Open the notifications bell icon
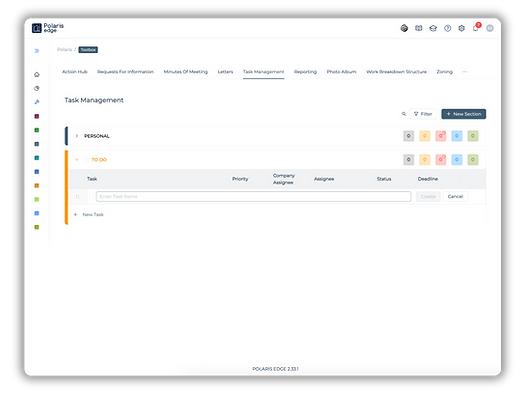 coord(476,27)
